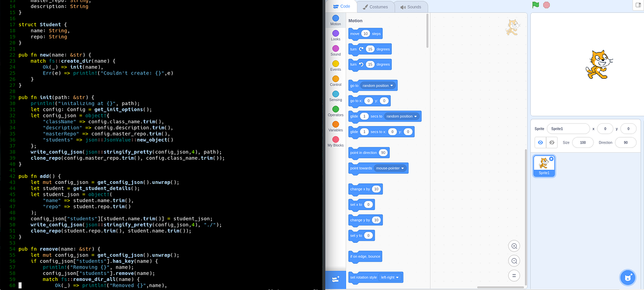Click the clockwise arrow in turn block
The height and width of the screenshot is (290, 644).
click(361, 49)
